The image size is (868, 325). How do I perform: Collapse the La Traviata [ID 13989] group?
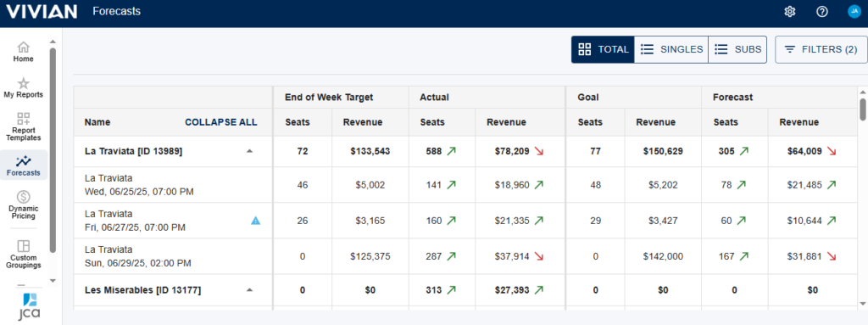pyautogui.click(x=250, y=151)
